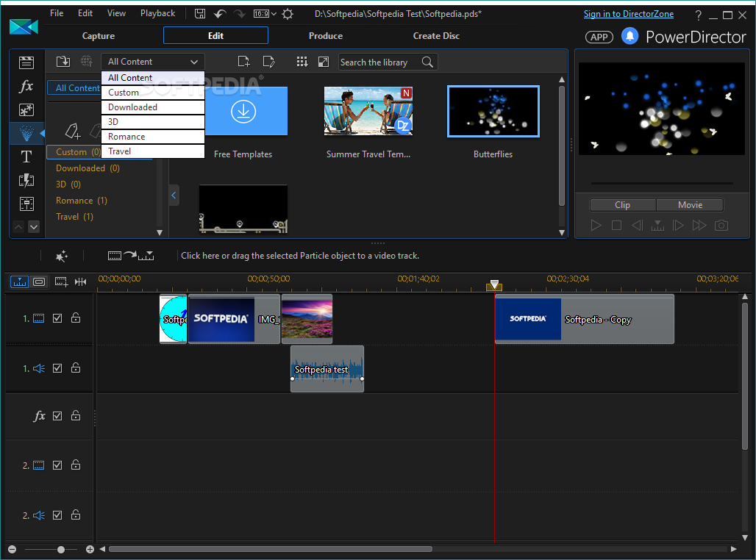Choose 3D in the dropdown list
Screen dimensions: 756x560
coord(153,122)
